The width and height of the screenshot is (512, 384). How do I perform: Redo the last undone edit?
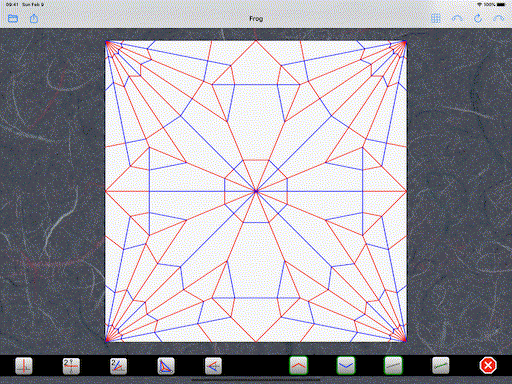[x=499, y=18]
